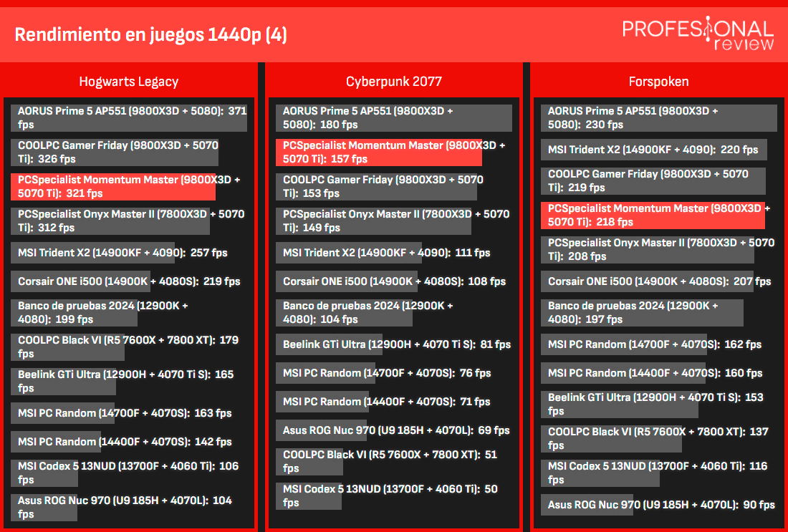This screenshot has width=788, height=532.
Task: Click MSI Trident X2 111 fps bar
Action: [x=349, y=253]
